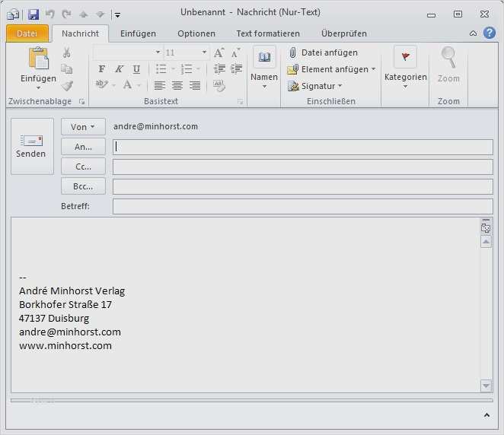
Task: Click the bullet list dropdown arrow
Action: tap(173, 68)
